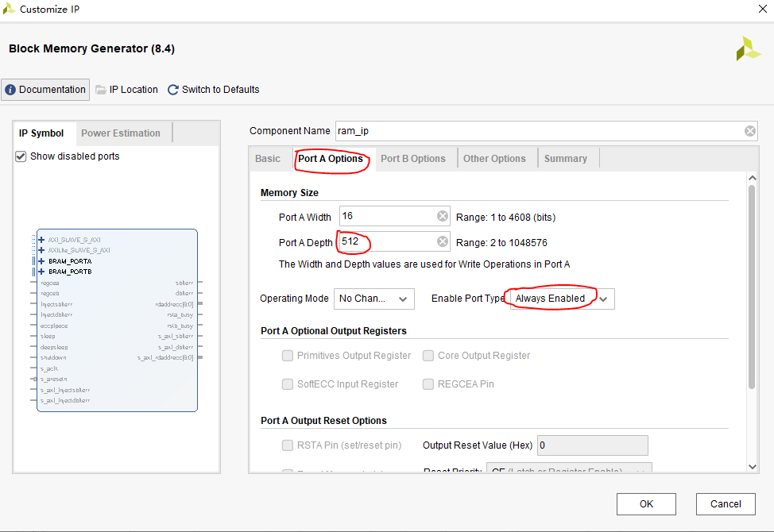Switch to the Other Options tab

point(494,159)
